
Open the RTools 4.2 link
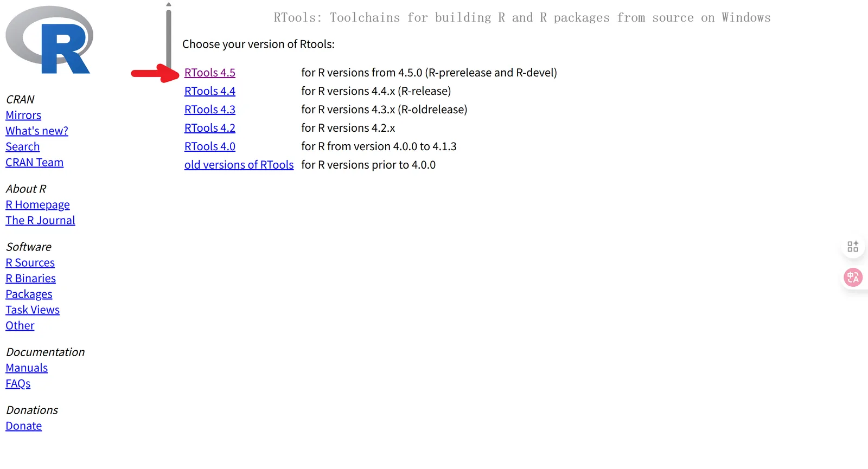tap(209, 128)
